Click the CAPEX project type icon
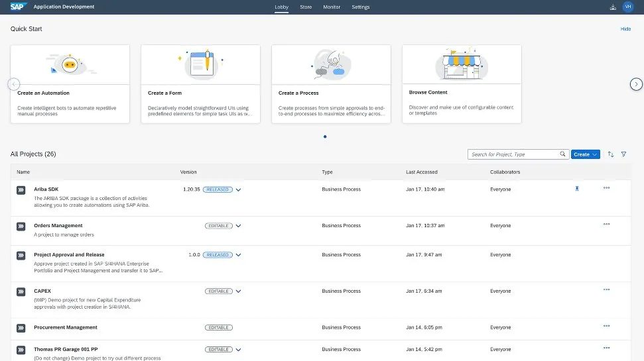 point(21,291)
